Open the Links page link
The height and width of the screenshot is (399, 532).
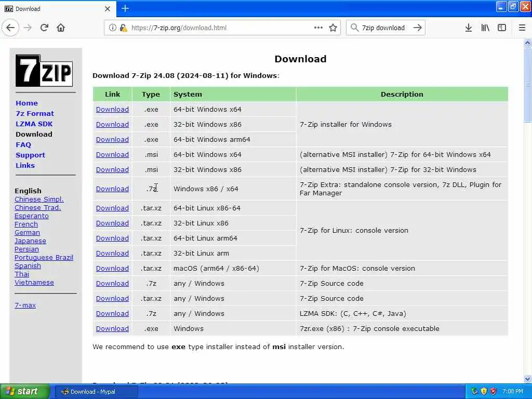25,166
